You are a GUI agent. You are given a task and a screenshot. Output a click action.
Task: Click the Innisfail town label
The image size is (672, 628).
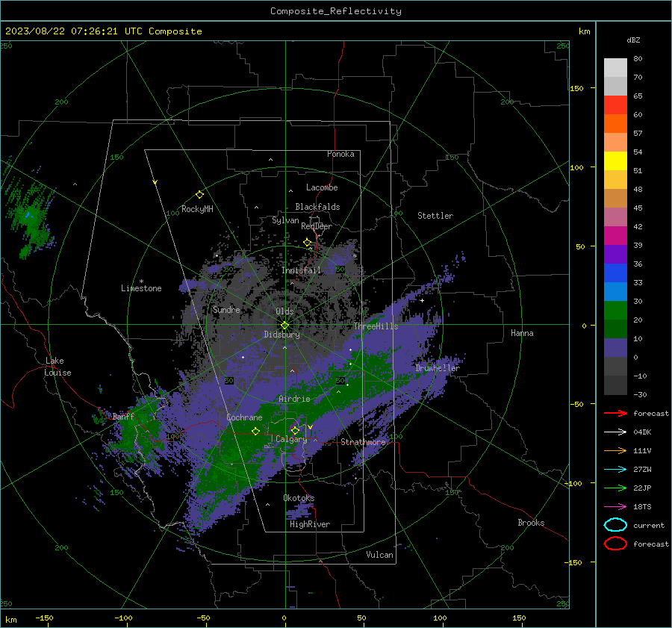301,270
